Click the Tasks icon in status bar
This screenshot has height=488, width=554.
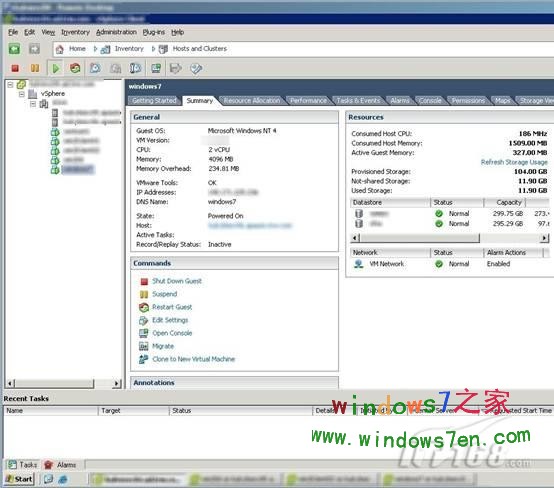pos(12,465)
